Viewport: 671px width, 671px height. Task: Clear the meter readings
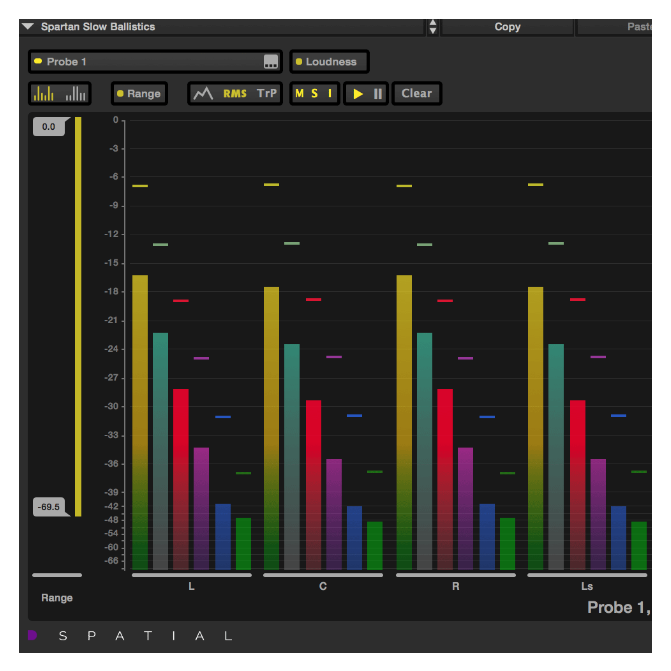point(416,94)
